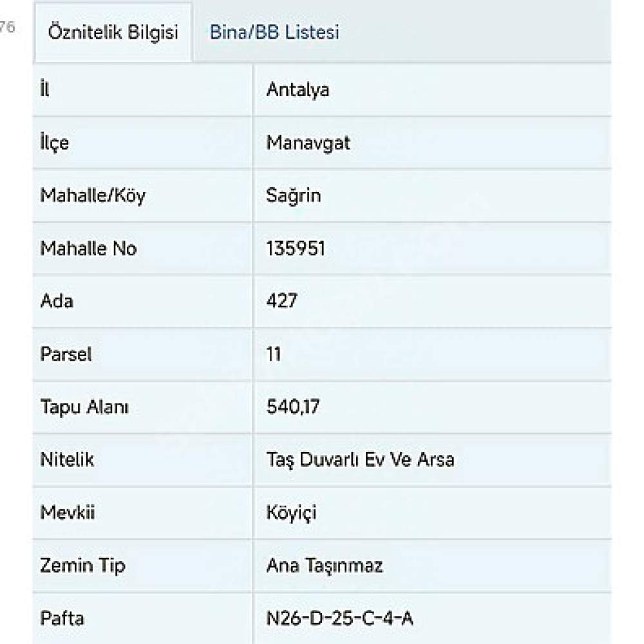Click the Ana Taşınmaz value
The height and width of the screenshot is (644, 644).
point(325,565)
